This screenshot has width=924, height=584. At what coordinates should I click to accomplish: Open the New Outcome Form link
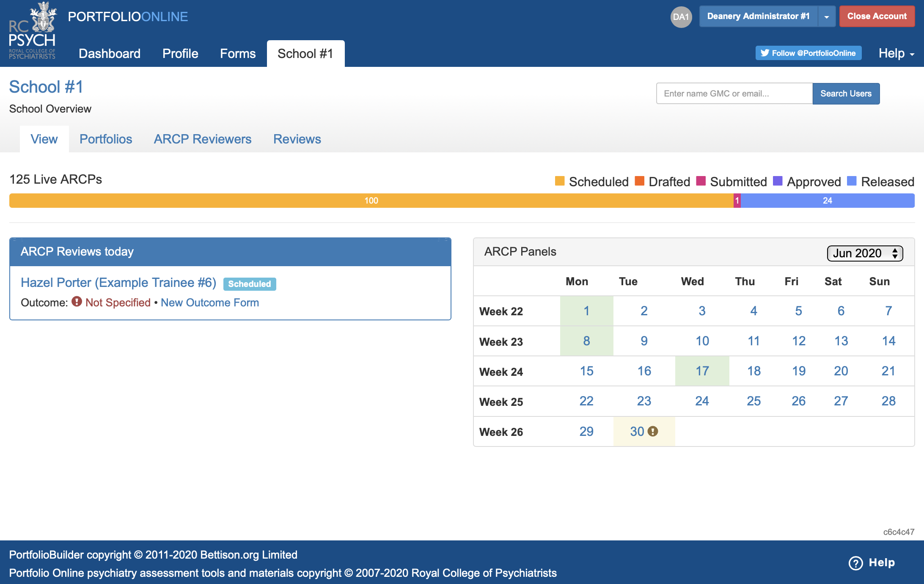point(209,303)
